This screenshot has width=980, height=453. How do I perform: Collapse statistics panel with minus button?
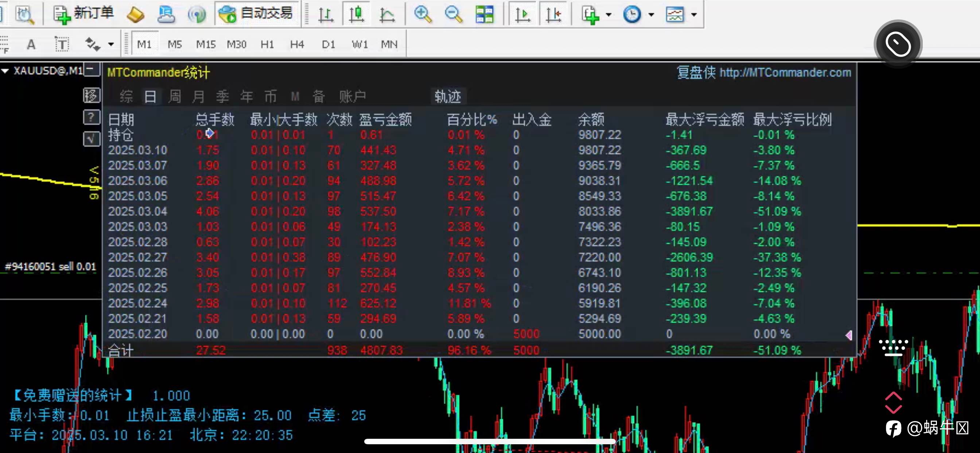click(91, 70)
